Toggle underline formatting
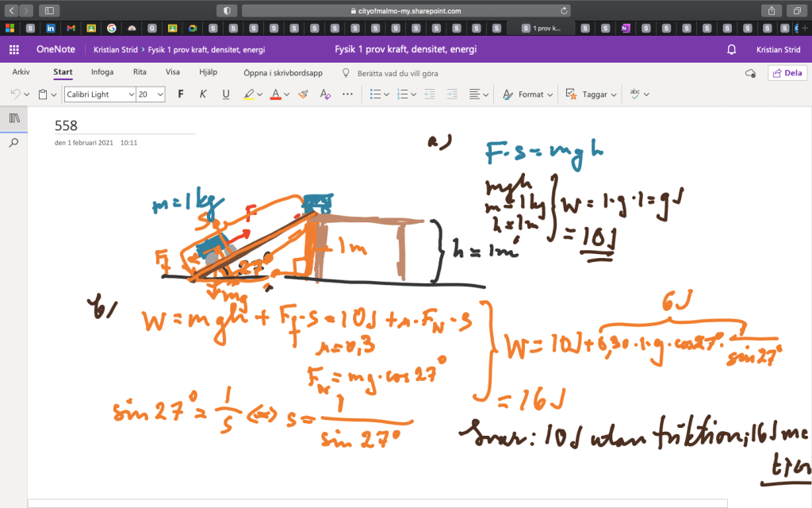 pos(226,94)
